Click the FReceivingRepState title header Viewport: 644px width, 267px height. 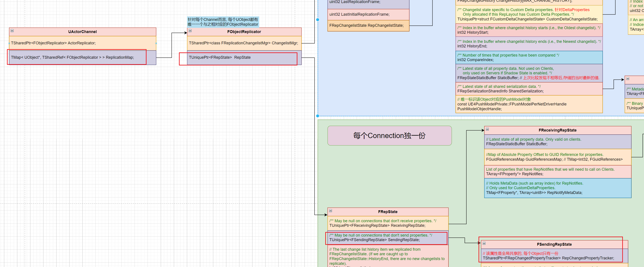tap(557, 130)
